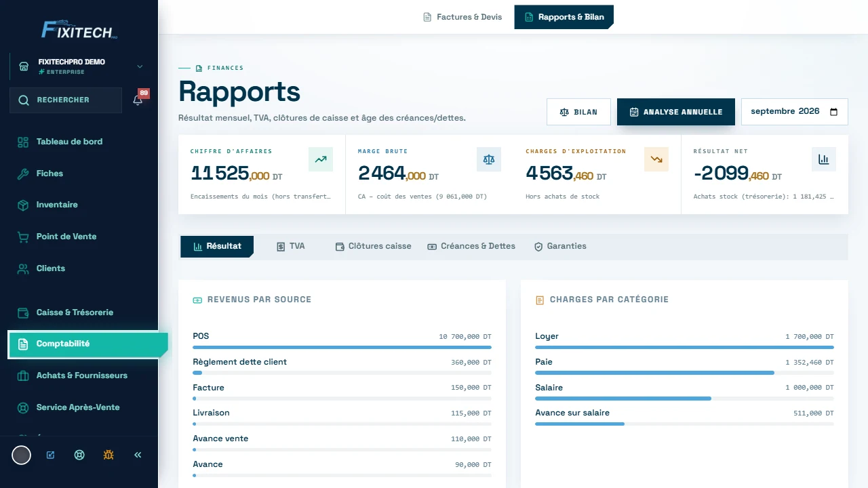Switch to Factures & Devis tab
Image resolution: width=868 pixels, height=488 pixels.
462,17
